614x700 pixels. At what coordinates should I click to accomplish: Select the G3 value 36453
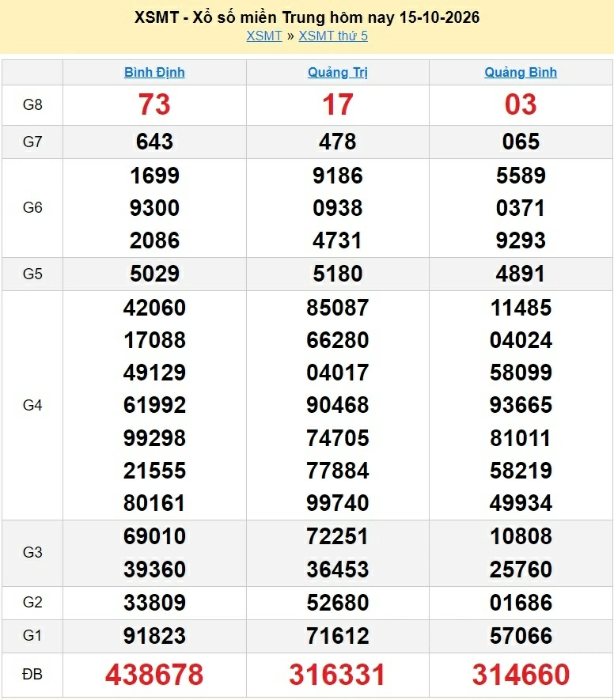tap(338, 569)
